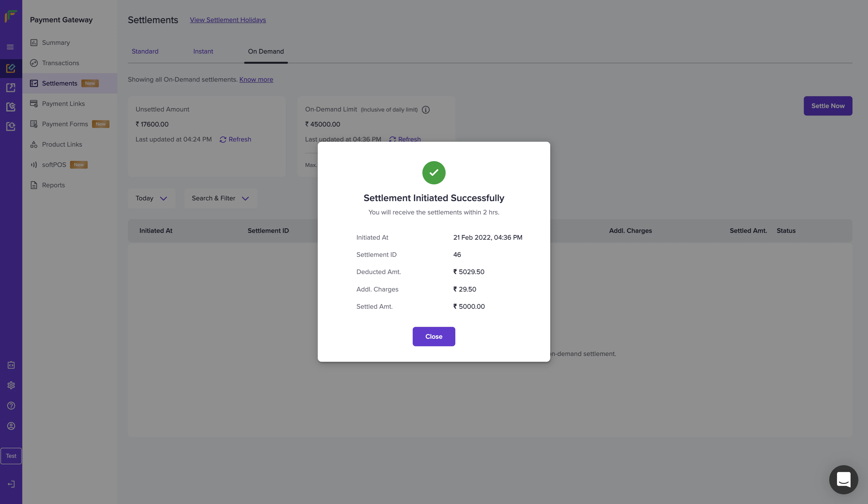Click the developer code icon in left rail

[11, 365]
